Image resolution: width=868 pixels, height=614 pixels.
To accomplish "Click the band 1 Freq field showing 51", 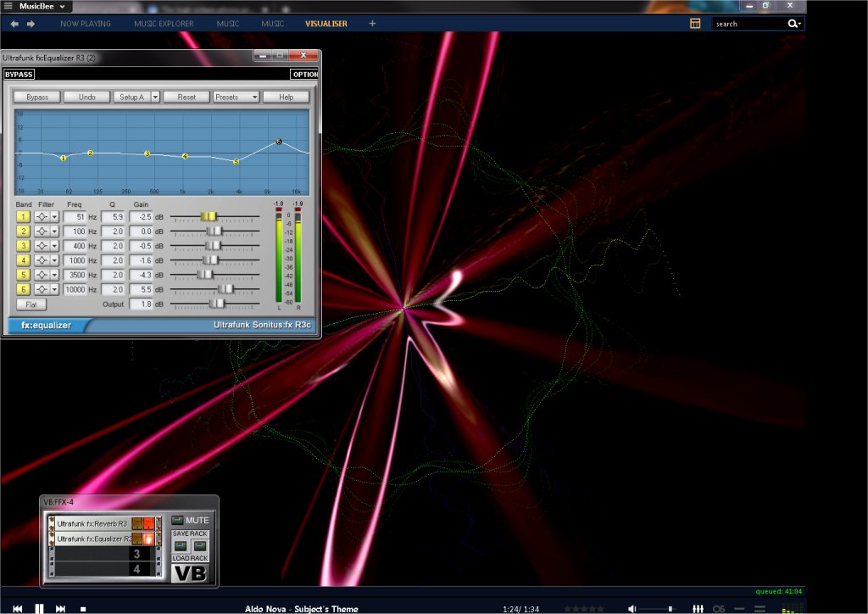I will (x=75, y=217).
